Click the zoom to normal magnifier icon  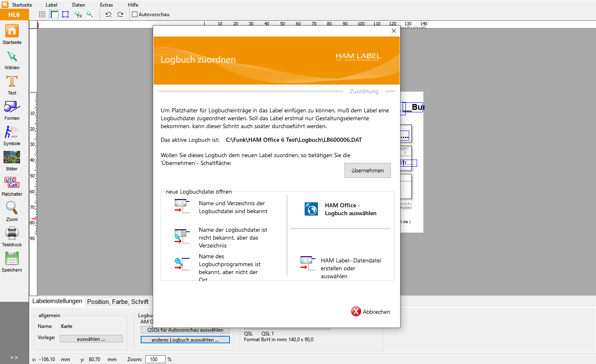[x=78, y=14]
